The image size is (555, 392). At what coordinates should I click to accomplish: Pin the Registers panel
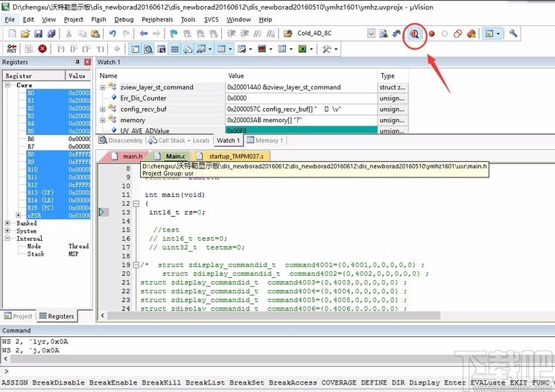click(77, 62)
